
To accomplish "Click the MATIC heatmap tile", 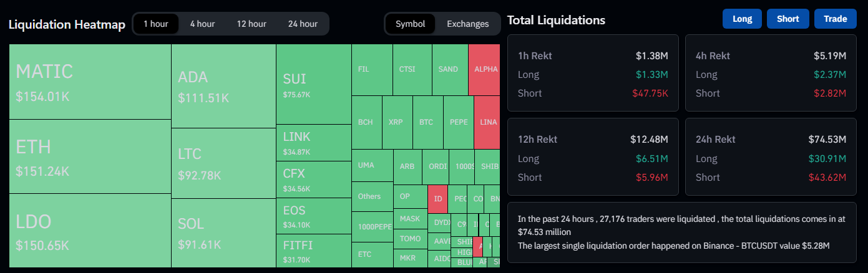I will pos(90,81).
